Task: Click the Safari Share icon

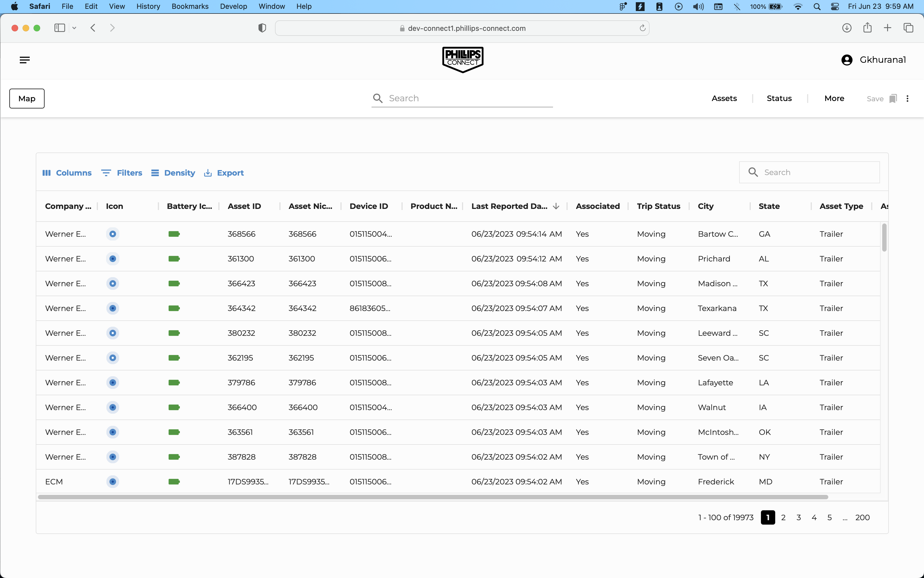Action: pos(867,28)
